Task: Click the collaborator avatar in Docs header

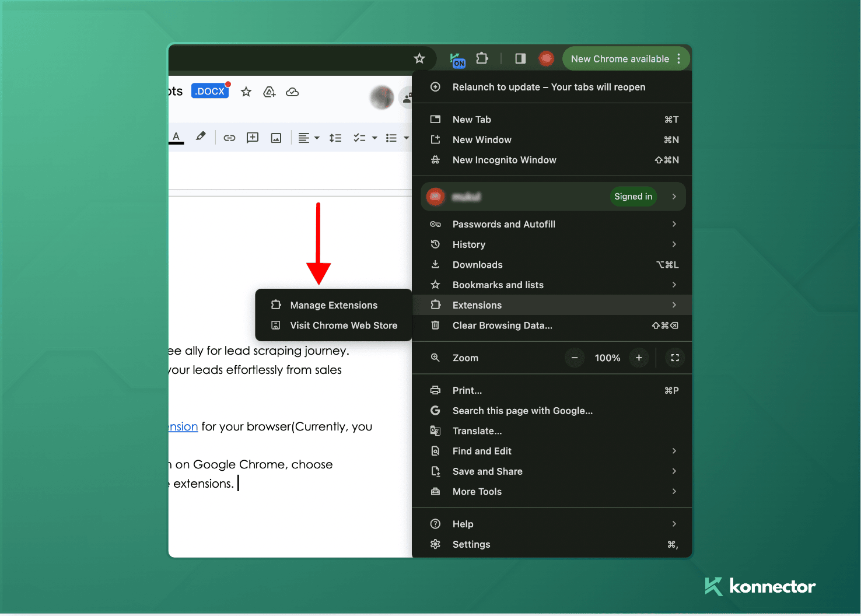Action: 382,97
